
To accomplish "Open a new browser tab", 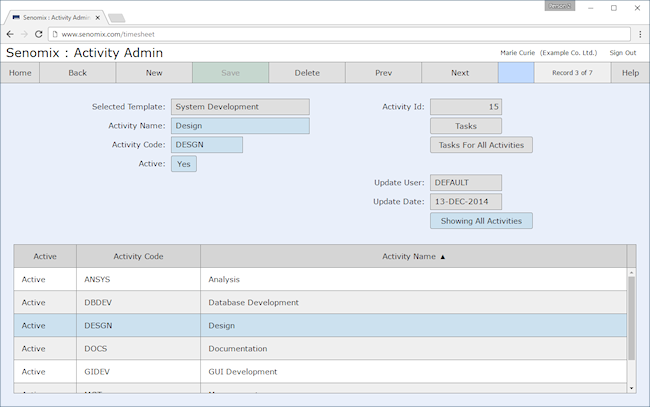I will [x=116, y=18].
